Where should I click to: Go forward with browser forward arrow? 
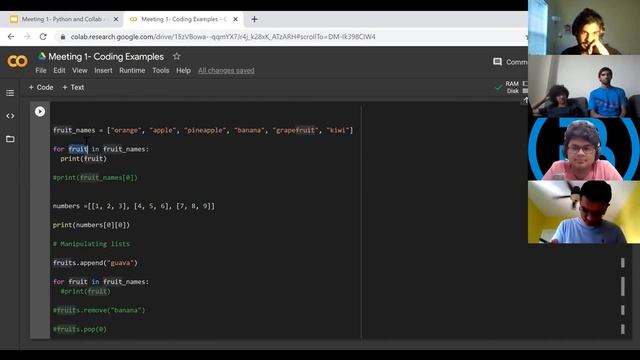[x=27, y=37]
